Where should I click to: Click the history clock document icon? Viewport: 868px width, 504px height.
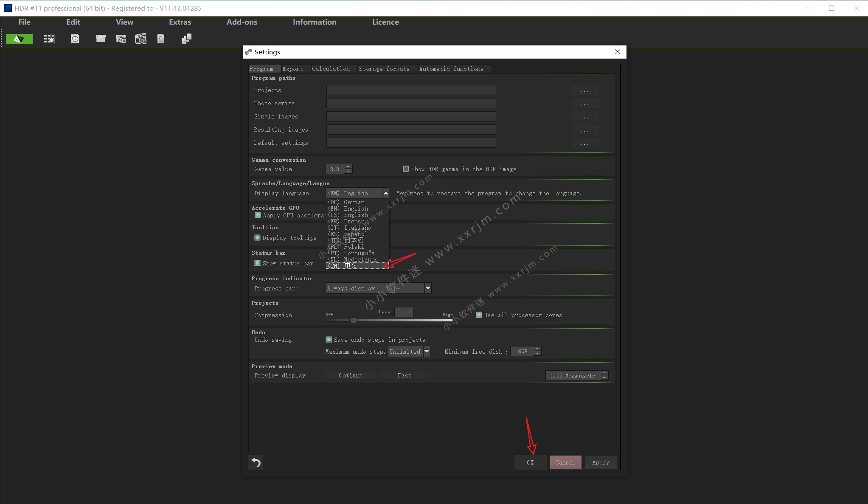[x=75, y=39]
